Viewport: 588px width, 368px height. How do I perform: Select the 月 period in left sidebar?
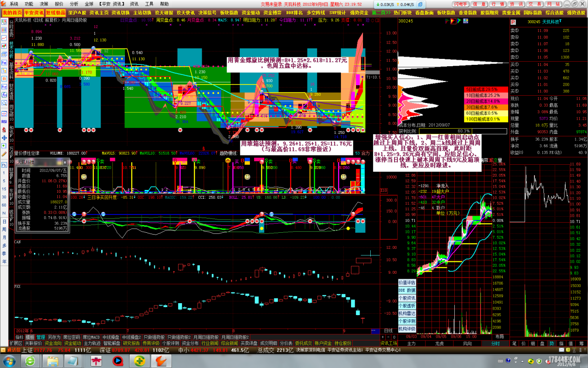coord(4,237)
